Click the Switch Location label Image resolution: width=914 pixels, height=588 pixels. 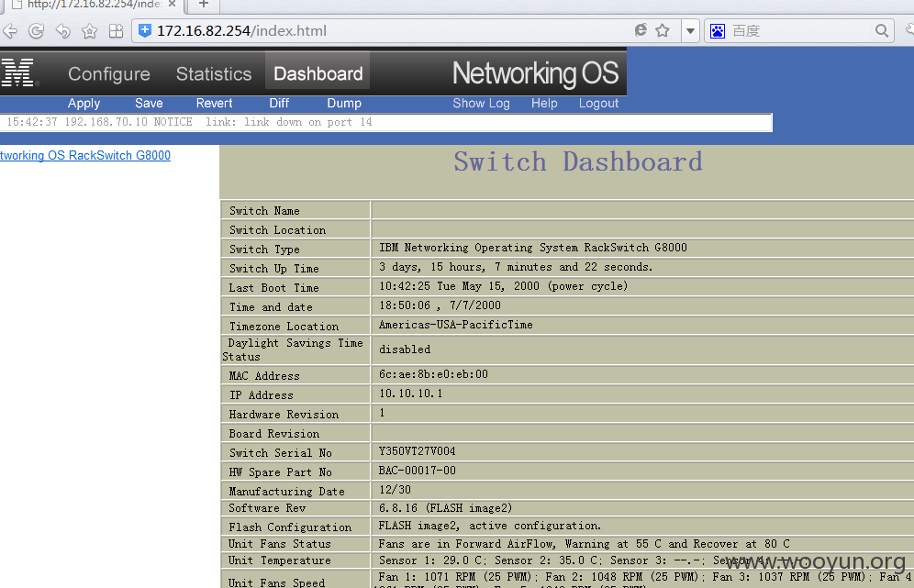coord(277,229)
